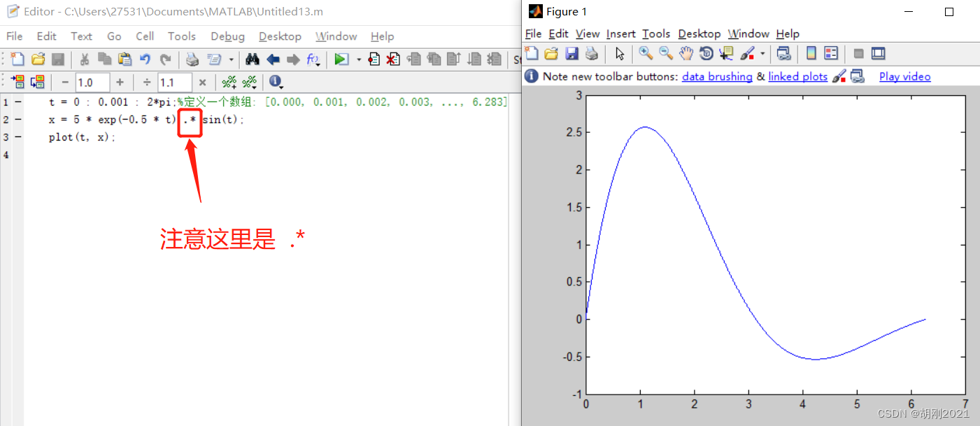Viewport: 980px width, 426px height.
Task: Click Hide Plot Tools icon
Action: [x=858, y=53]
